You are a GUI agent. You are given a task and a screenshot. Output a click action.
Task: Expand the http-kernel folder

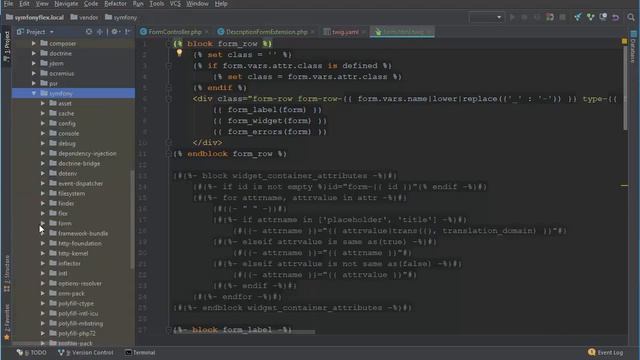43,253
